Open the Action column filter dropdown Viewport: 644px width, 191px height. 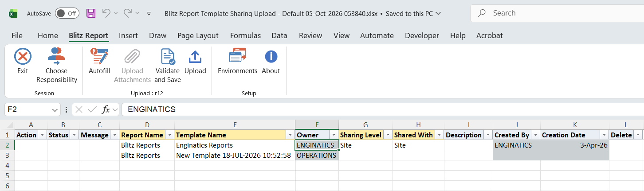(43, 135)
